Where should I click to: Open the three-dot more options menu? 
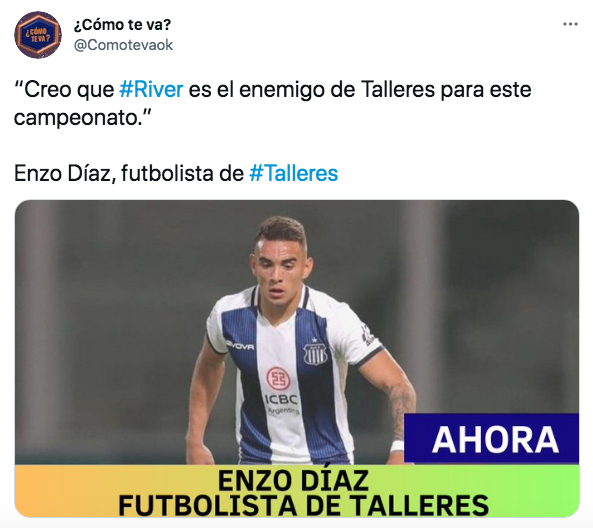570,24
